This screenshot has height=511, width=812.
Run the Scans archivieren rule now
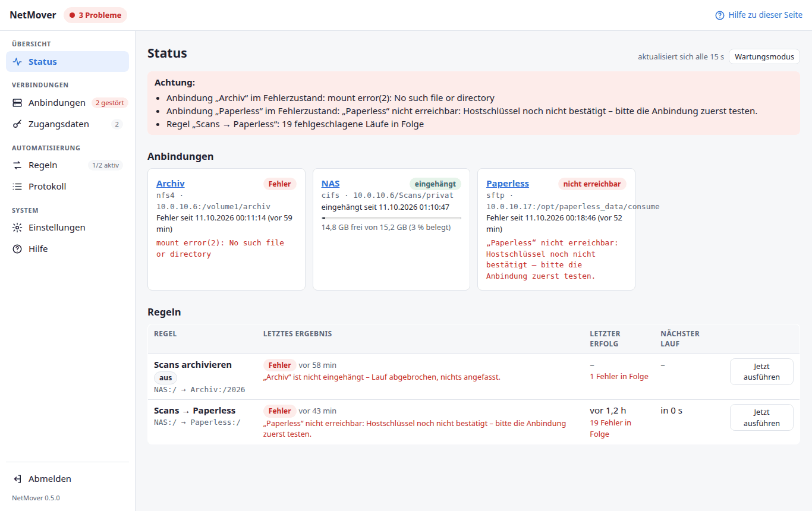click(x=761, y=371)
